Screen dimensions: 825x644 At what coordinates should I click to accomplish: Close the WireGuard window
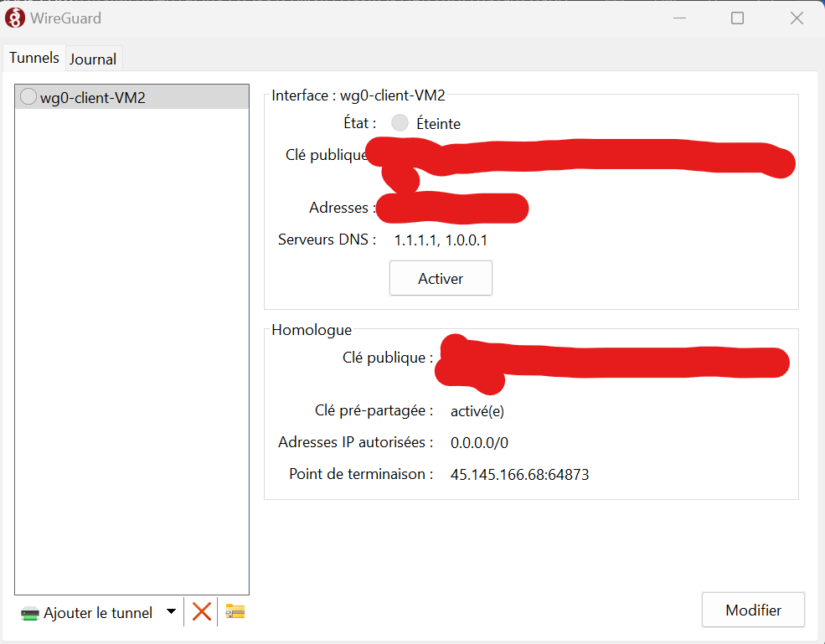(797, 18)
